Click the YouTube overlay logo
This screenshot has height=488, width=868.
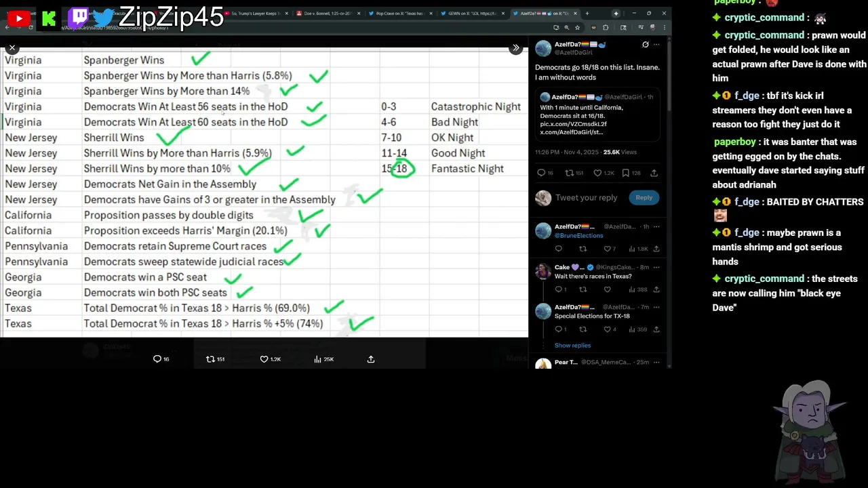point(18,18)
